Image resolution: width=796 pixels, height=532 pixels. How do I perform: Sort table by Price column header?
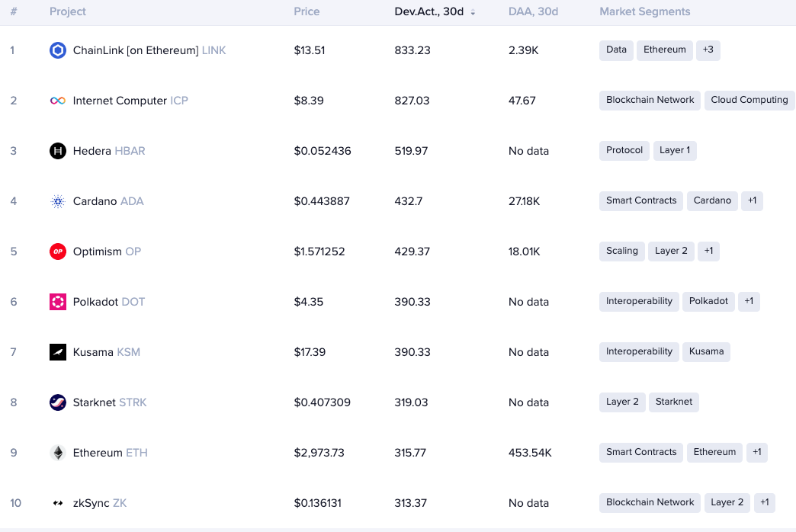pyautogui.click(x=307, y=11)
